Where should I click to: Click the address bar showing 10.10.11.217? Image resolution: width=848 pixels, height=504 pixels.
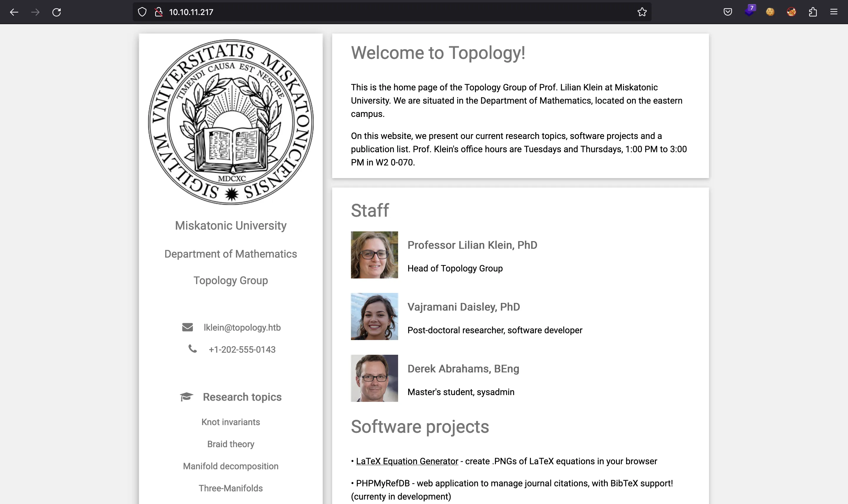pos(392,12)
